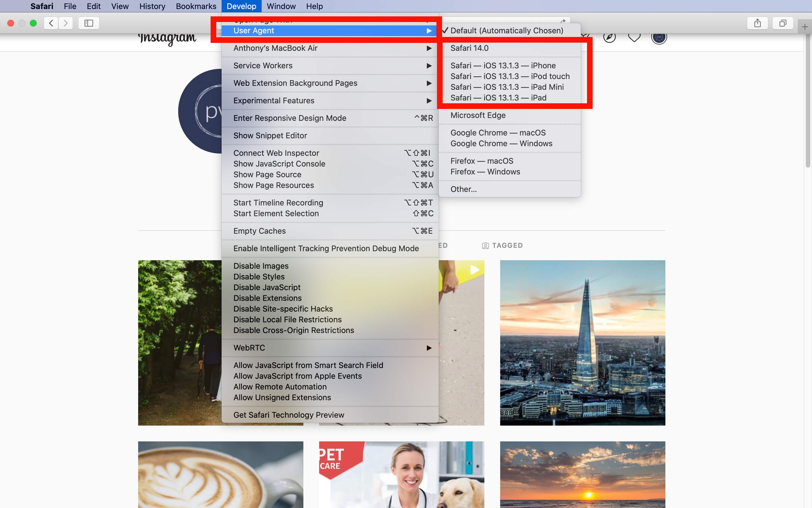Viewport: 812px width, 508px height.
Task: Toggle the sidebar button in toolbar
Action: point(89,23)
